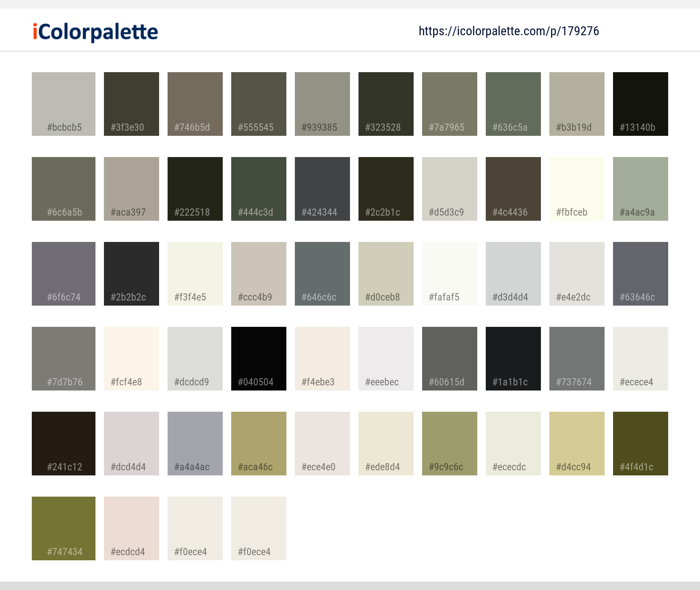Image resolution: width=700 pixels, height=590 pixels.
Task: Choose the #a4a4ac color tile
Action: coord(195,444)
